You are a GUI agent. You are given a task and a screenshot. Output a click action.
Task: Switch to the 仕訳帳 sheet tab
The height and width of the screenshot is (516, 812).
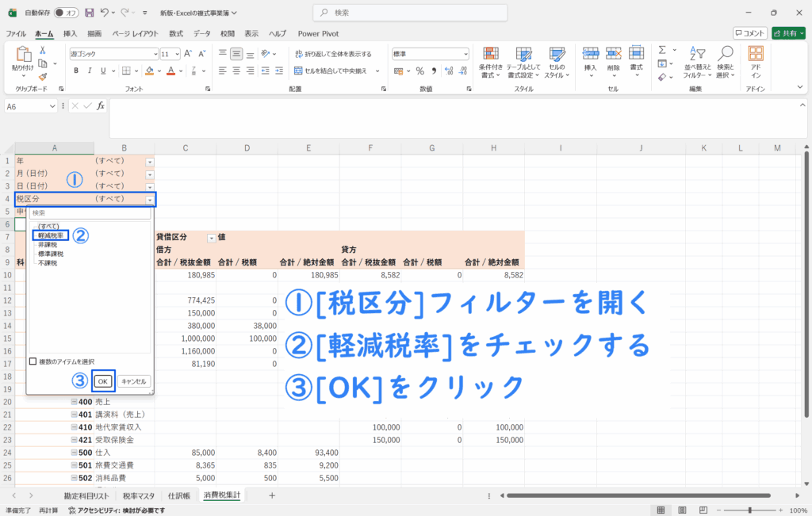pos(178,495)
